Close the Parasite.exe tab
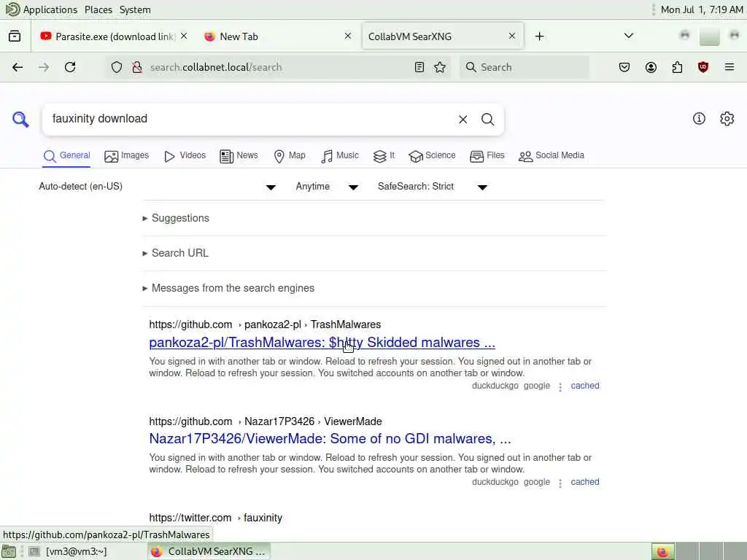This screenshot has width=747, height=560. click(184, 36)
